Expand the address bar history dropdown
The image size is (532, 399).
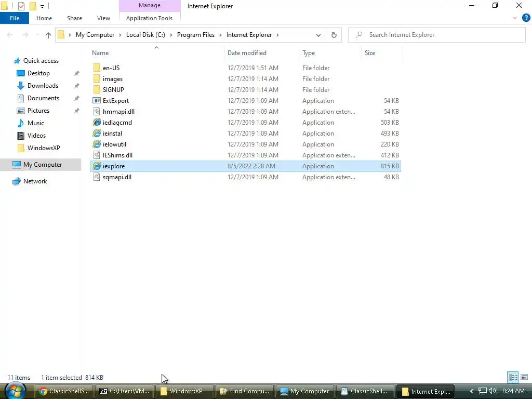(x=318, y=35)
